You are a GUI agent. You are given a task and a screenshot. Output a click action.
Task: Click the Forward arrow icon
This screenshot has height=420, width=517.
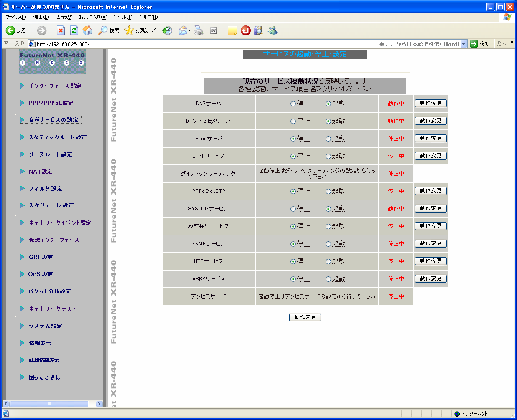coord(41,30)
